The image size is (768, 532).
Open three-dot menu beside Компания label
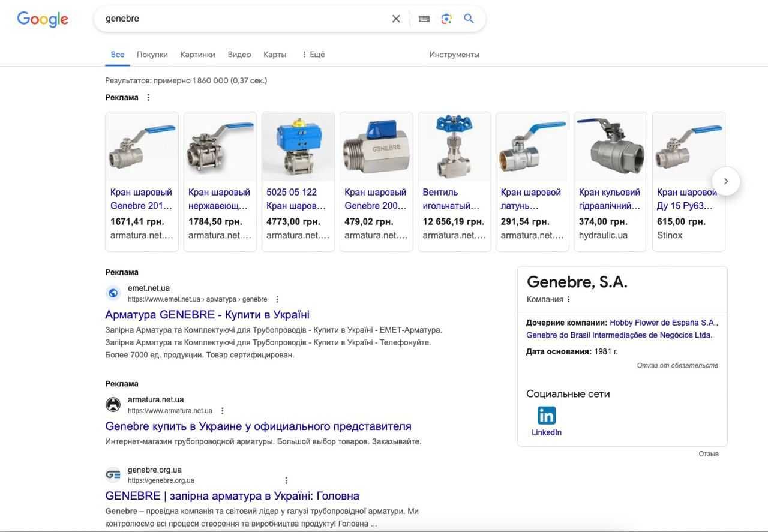tap(569, 299)
